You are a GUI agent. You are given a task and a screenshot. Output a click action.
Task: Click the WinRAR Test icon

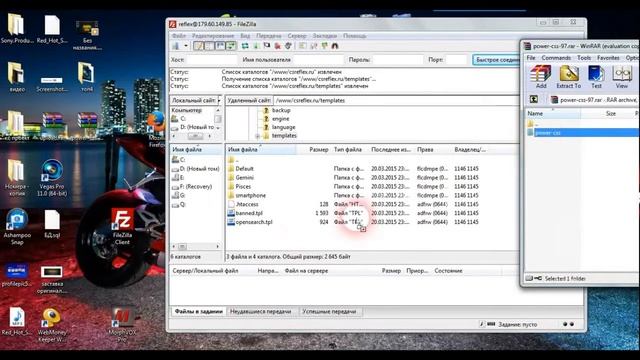[596, 77]
